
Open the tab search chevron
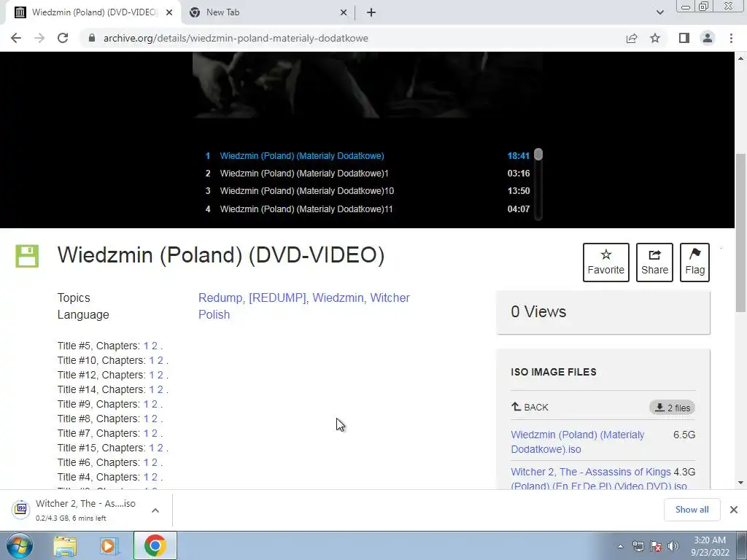659,12
